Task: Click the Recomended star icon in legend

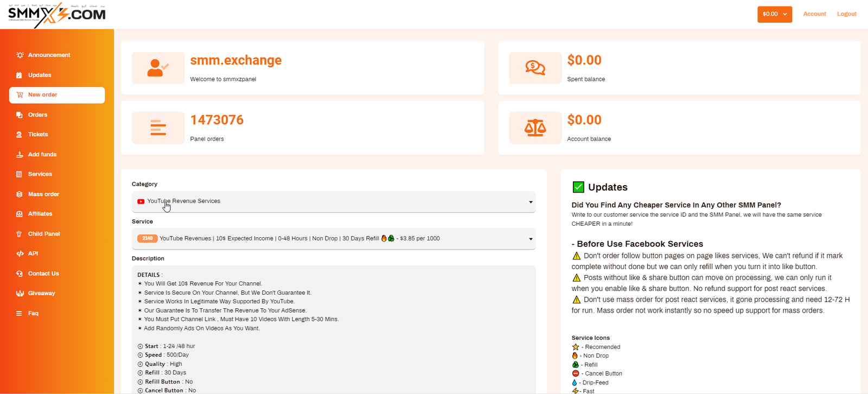Action: 576,347
